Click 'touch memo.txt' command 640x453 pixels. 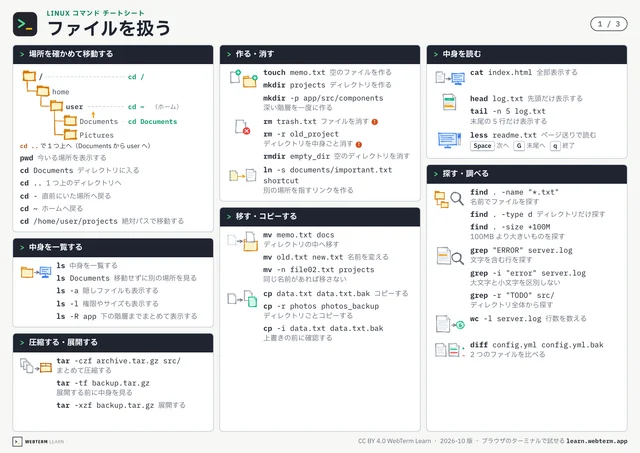coord(294,72)
